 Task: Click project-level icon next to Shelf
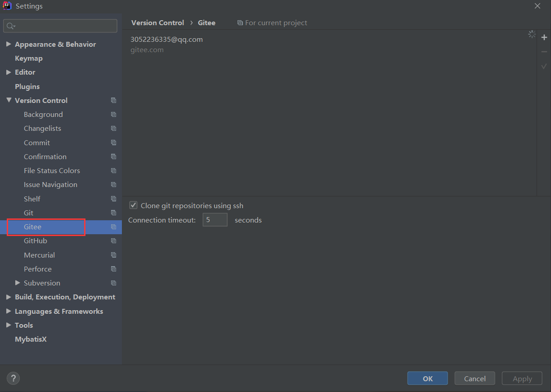pos(113,199)
